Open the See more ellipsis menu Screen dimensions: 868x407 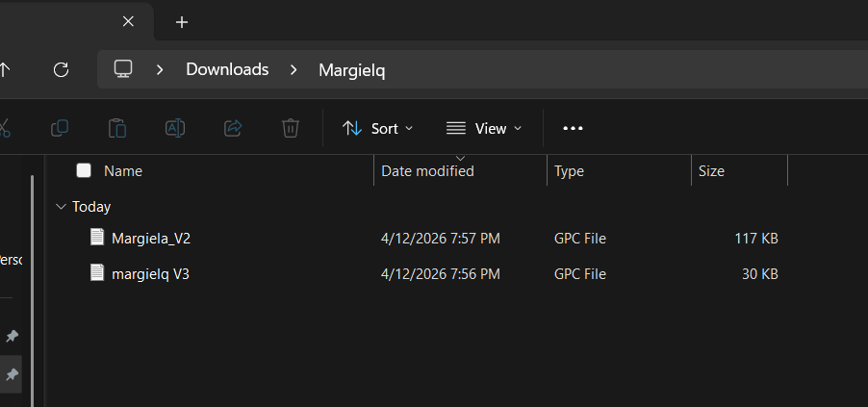[573, 129]
